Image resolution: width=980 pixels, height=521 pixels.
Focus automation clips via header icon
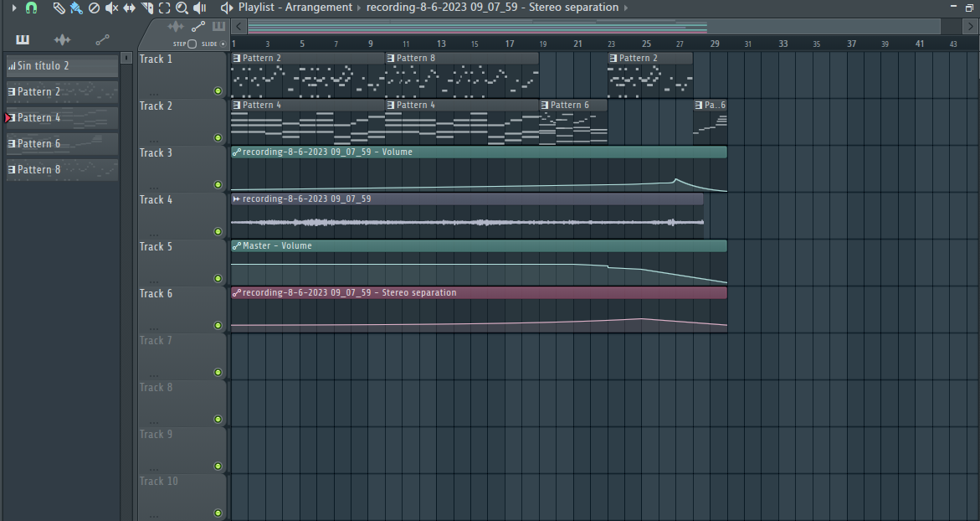(x=198, y=26)
